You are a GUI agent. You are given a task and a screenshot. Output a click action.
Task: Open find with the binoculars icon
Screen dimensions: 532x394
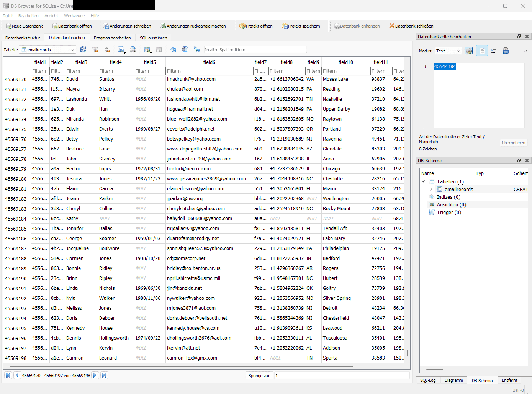[184, 49]
